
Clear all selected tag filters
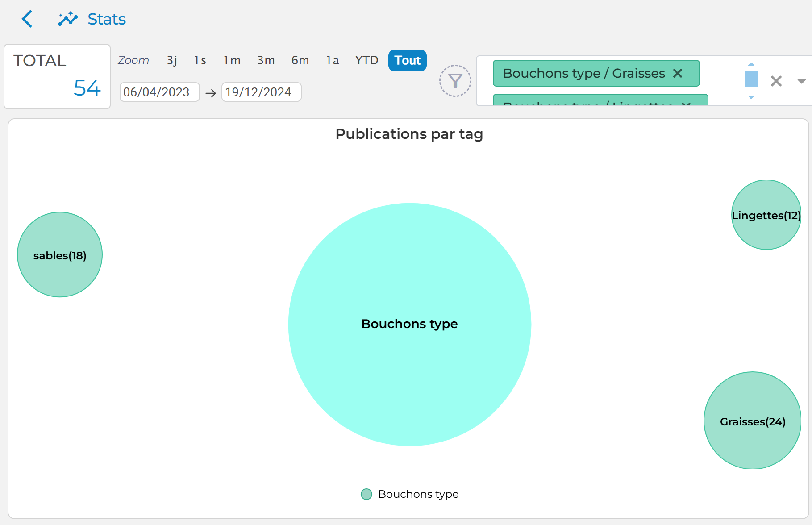tap(776, 81)
